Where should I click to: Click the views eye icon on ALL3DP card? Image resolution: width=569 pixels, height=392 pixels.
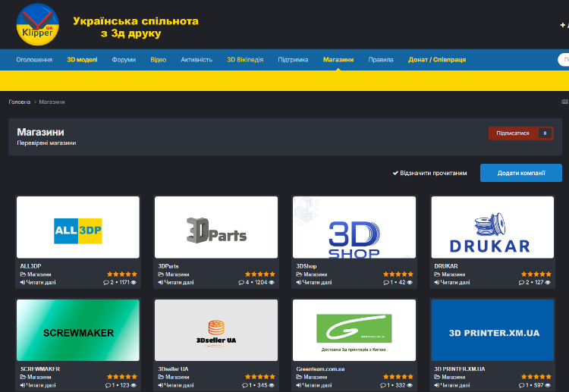coord(134,283)
